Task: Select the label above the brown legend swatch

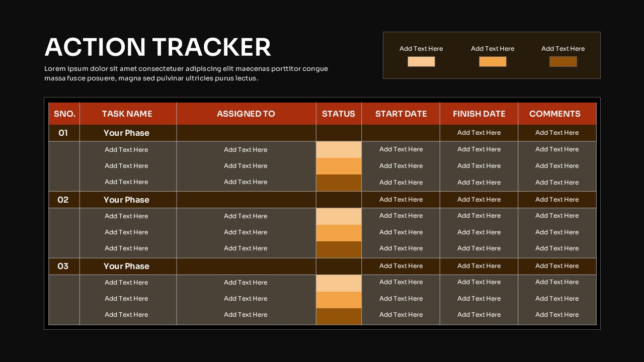Action: click(x=563, y=49)
